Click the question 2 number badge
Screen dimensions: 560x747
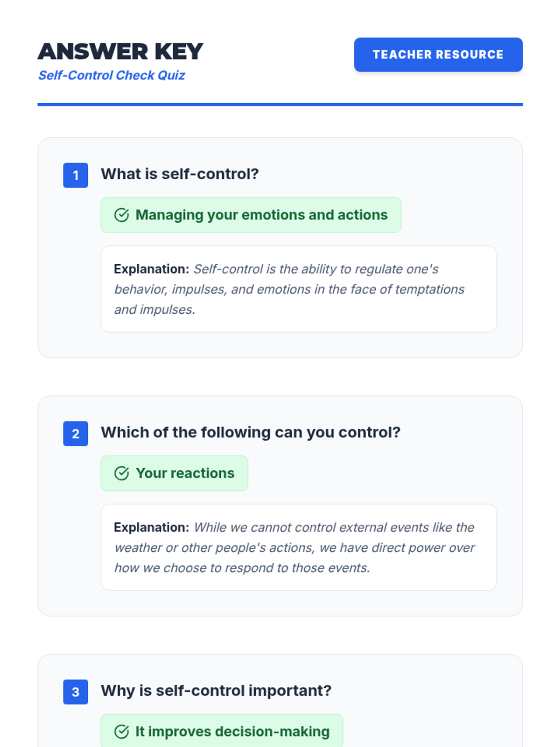coord(76,434)
